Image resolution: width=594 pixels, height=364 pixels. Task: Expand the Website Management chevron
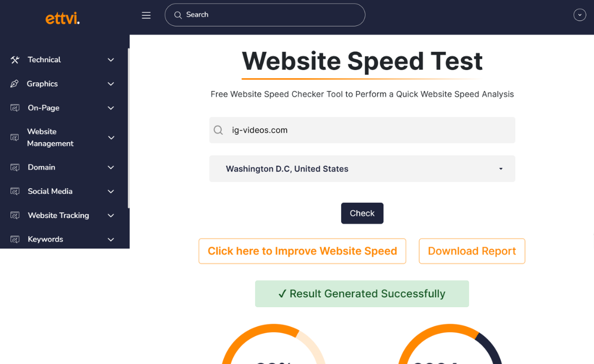point(111,138)
